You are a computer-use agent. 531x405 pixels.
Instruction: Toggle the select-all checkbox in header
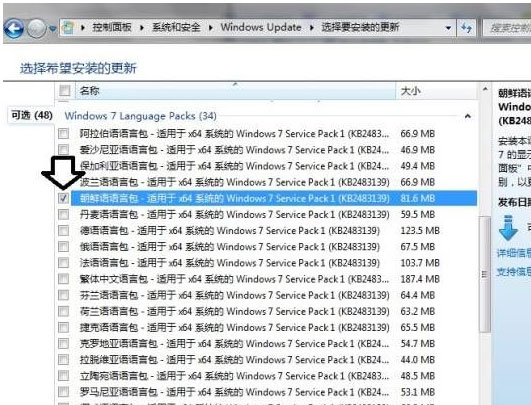(x=65, y=91)
